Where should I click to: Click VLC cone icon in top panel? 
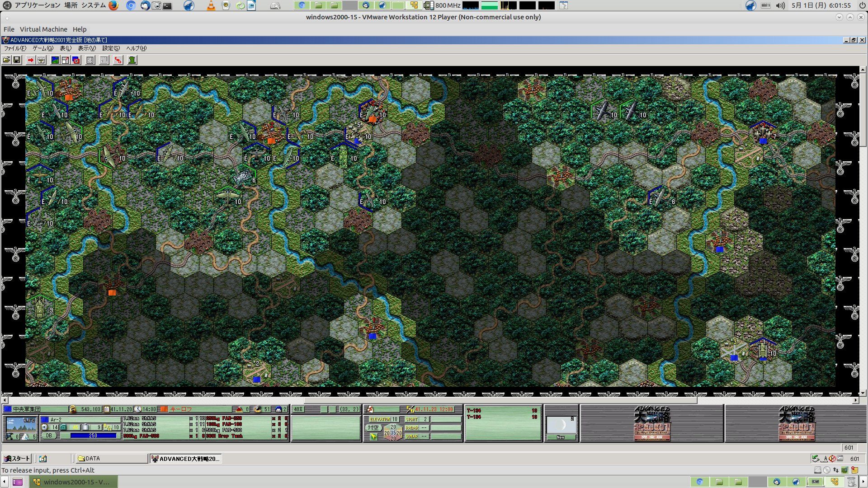coord(211,5)
